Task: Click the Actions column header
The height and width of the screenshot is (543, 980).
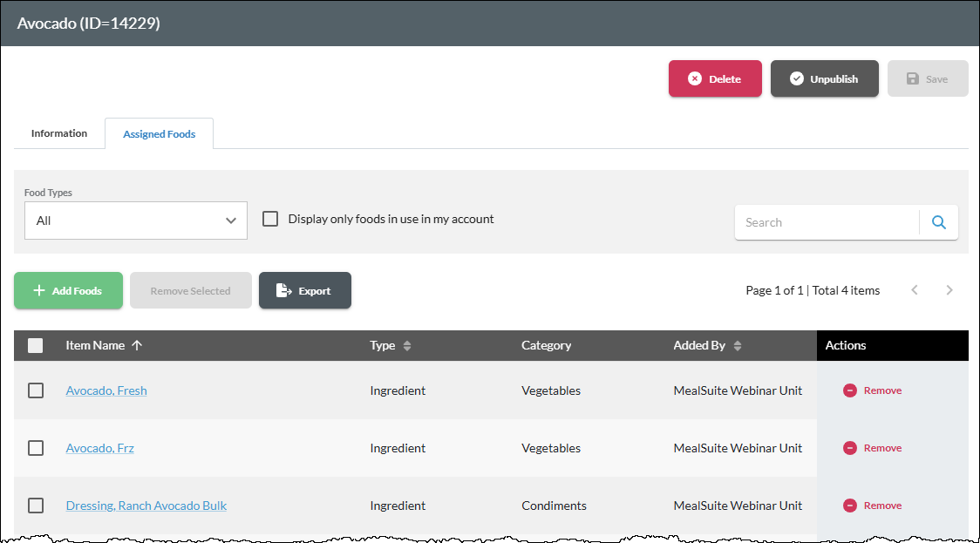Action: pos(846,345)
